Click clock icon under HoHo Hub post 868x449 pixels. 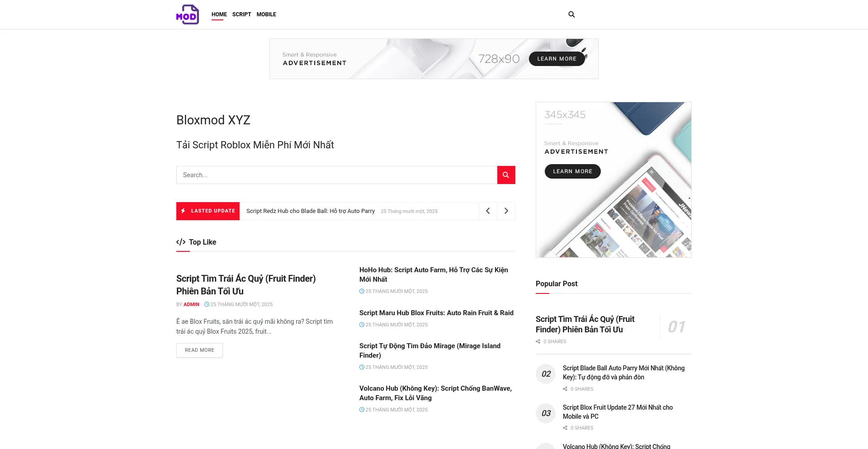[362, 291]
